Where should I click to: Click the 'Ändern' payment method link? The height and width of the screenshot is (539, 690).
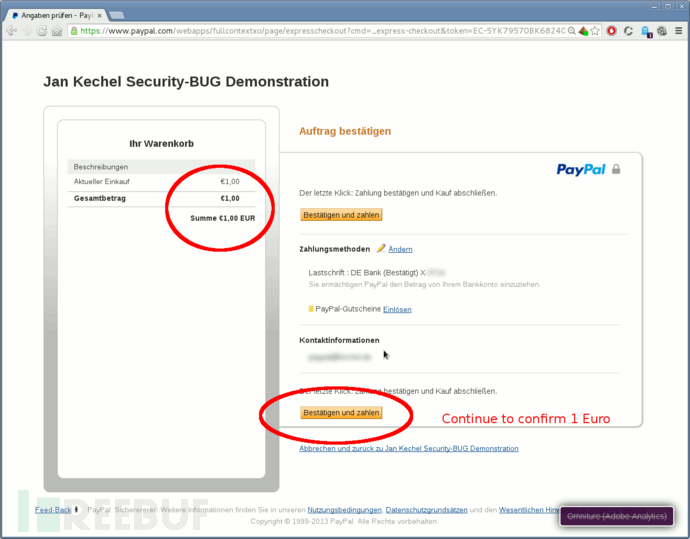400,249
